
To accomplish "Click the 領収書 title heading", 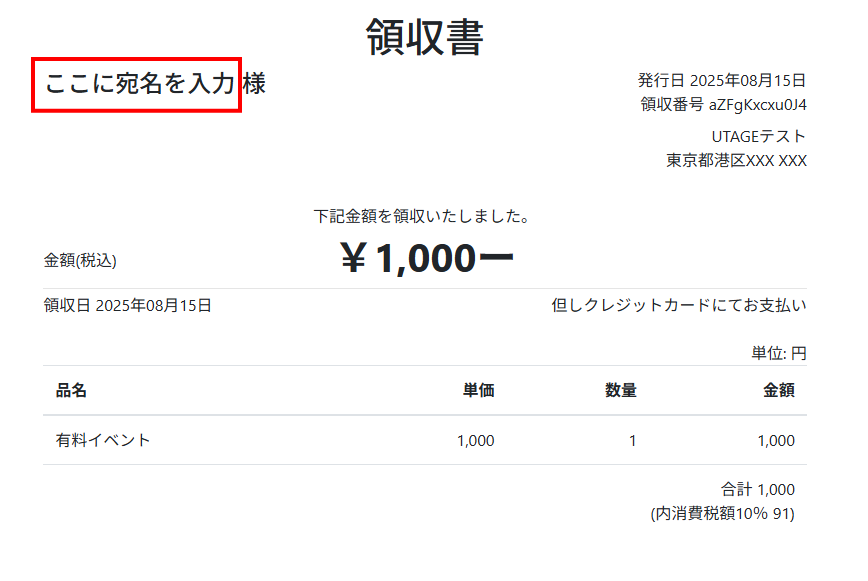I will pyautogui.click(x=425, y=37).
